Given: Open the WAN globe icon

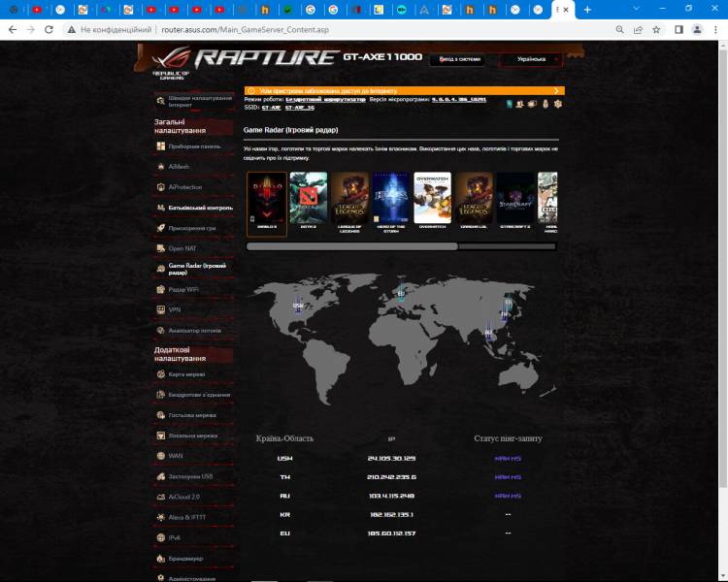Looking at the screenshot, I should (x=160, y=456).
